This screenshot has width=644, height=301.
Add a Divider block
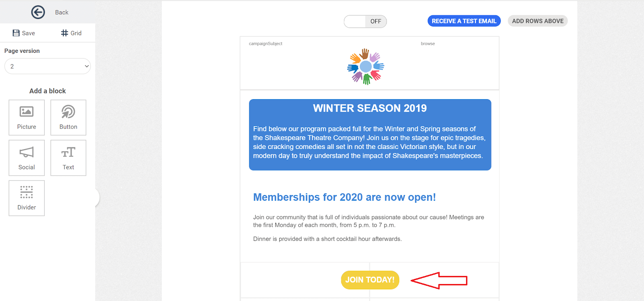pyautogui.click(x=27, y=198)
